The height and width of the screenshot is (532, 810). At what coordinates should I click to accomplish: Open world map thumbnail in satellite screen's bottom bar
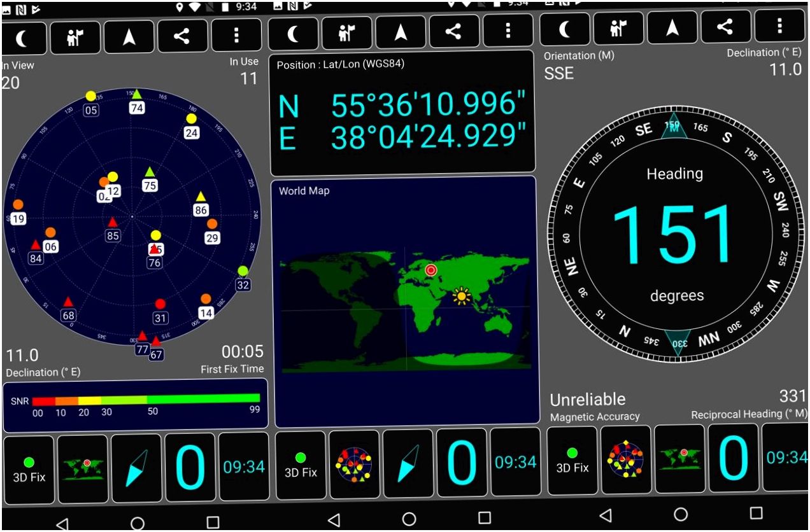82,468
